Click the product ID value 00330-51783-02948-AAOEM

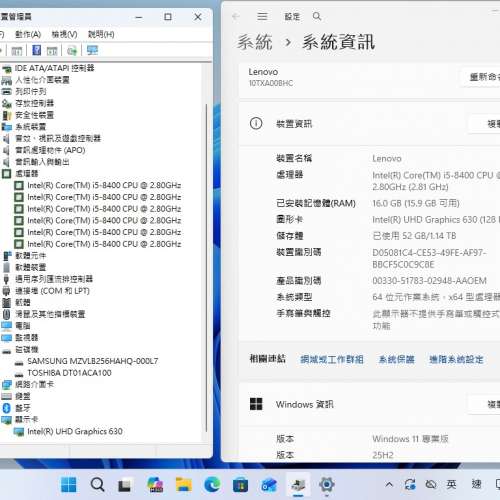coord(429,281)
